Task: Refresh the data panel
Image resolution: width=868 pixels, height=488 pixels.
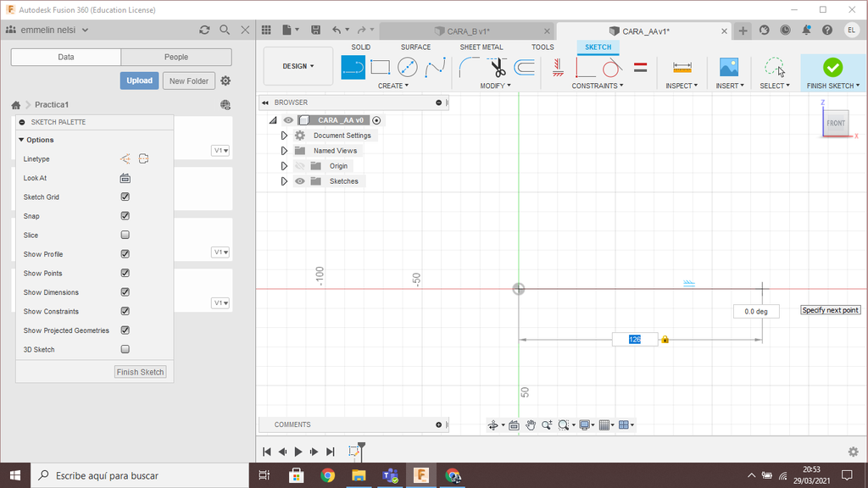Action: point(204,30)
